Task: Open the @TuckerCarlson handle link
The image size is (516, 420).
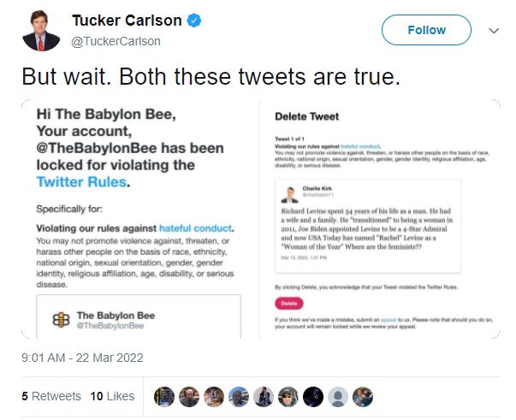Action: point(116,41)
